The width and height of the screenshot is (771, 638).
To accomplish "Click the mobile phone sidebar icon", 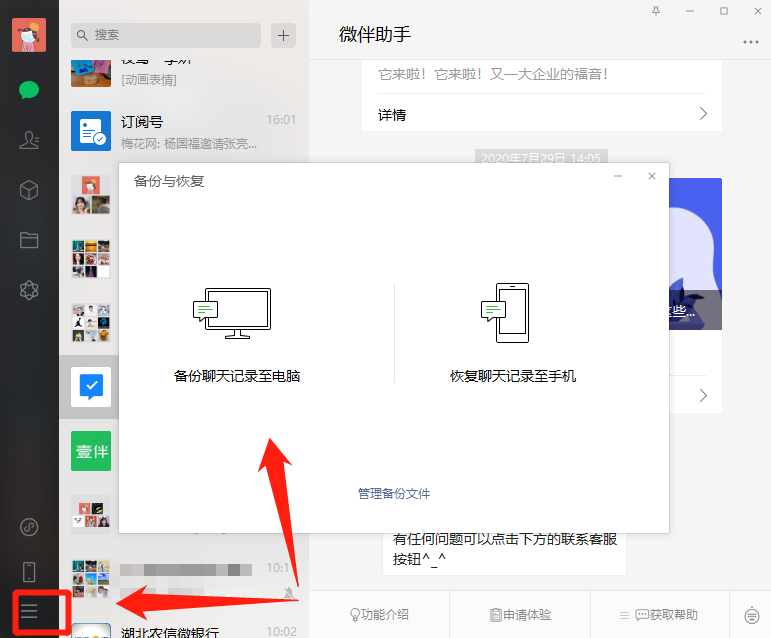I will (29, 572).
